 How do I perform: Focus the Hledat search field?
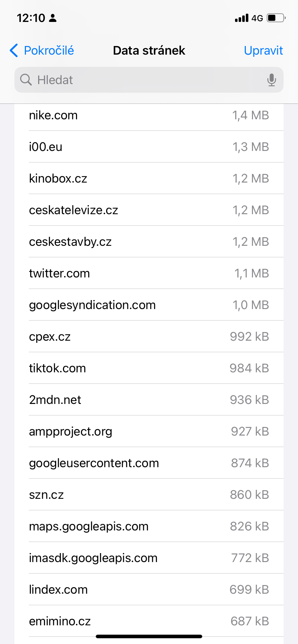144,80
